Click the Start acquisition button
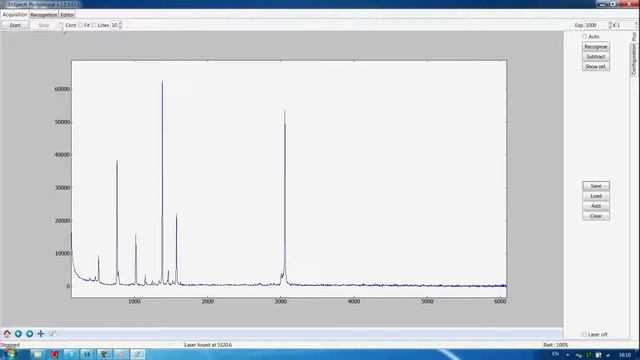The width and height of the screenshot is (640, 360). click(15, 25)
